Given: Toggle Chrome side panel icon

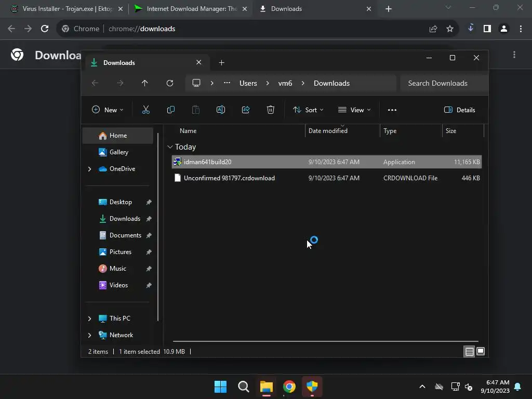Looking at the screenshot, I should (487, 29).
